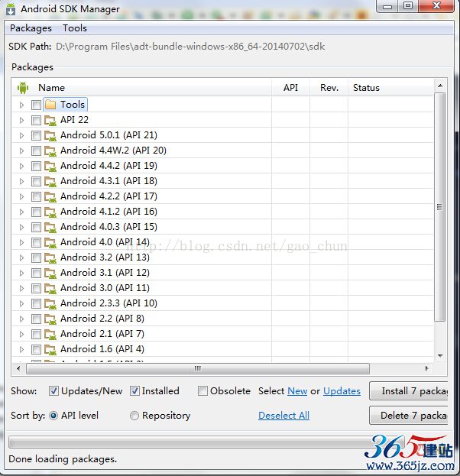Expand the Android 4.1.2 (API 16) node

click(x=21, y=212)
